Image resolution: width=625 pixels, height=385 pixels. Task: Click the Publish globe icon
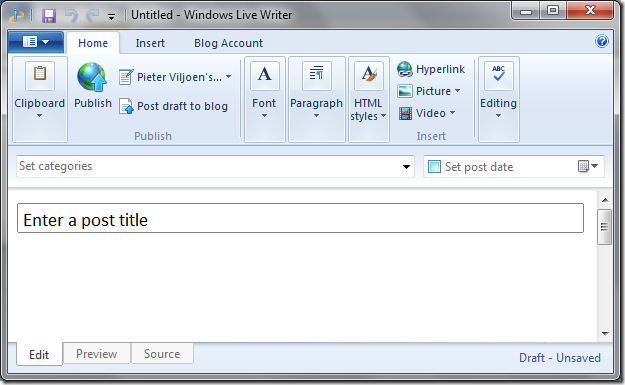(x=92, y=77)
